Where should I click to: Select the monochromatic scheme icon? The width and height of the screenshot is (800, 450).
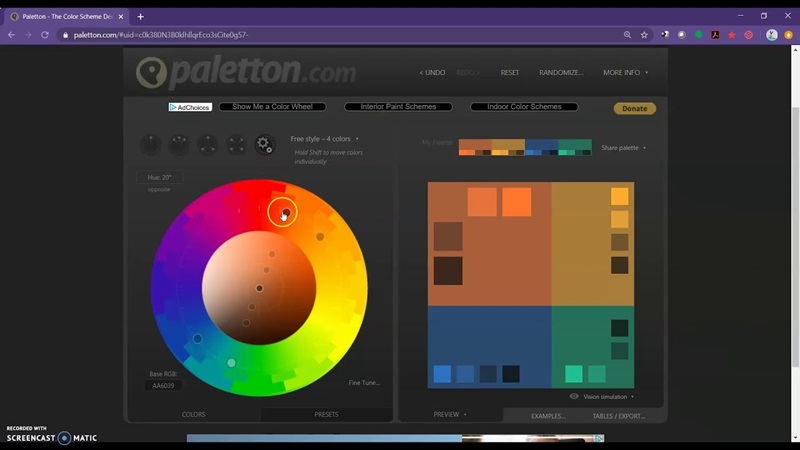coord(150,145)
